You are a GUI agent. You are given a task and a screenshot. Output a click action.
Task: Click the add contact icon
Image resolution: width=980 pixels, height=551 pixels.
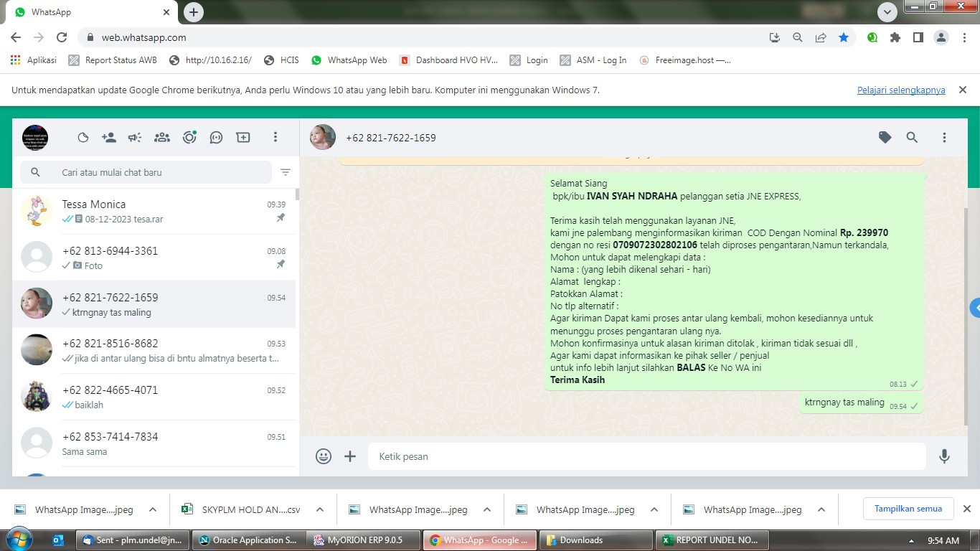click(109, 138)
